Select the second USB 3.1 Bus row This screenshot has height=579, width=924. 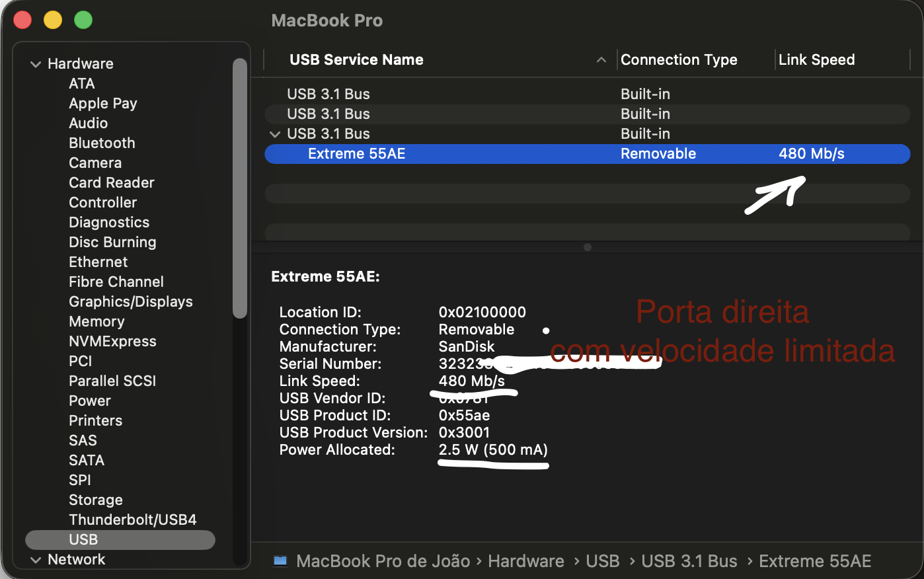(588, 114)
